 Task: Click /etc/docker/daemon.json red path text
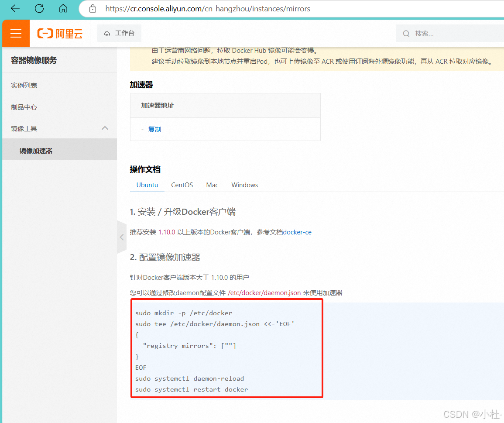(264, 293)
